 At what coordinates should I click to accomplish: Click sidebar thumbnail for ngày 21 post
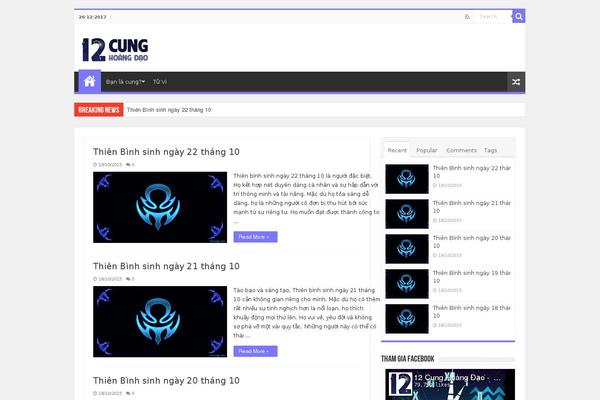pyautogui.click(x=407, y=214)
